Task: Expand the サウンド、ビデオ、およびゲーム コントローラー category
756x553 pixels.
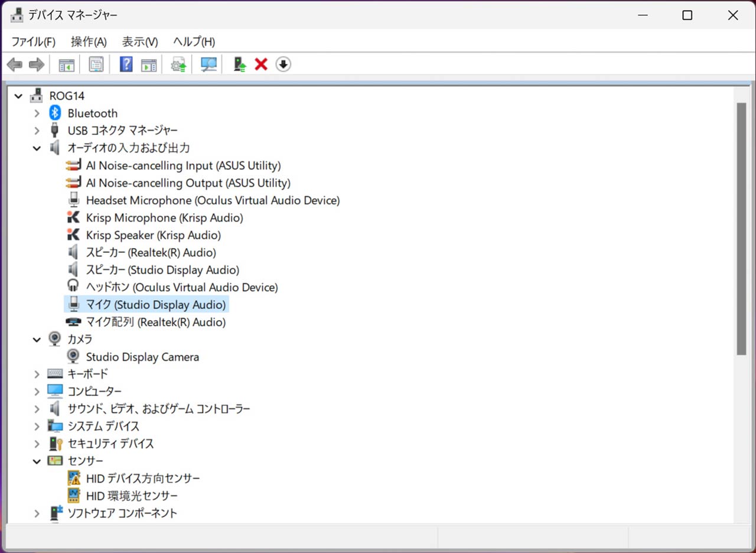Action: [x=37, y=409]
